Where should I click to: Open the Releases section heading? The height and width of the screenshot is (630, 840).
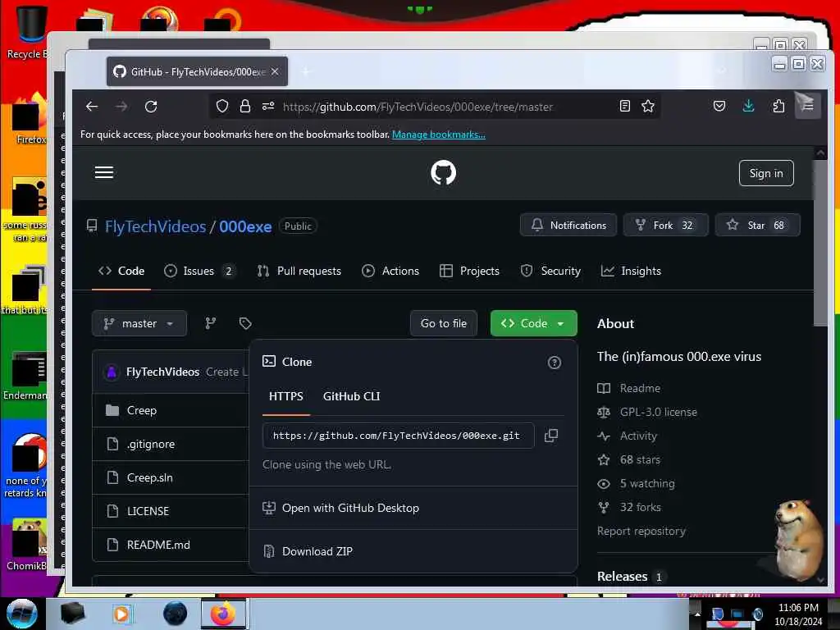point(622,577)
